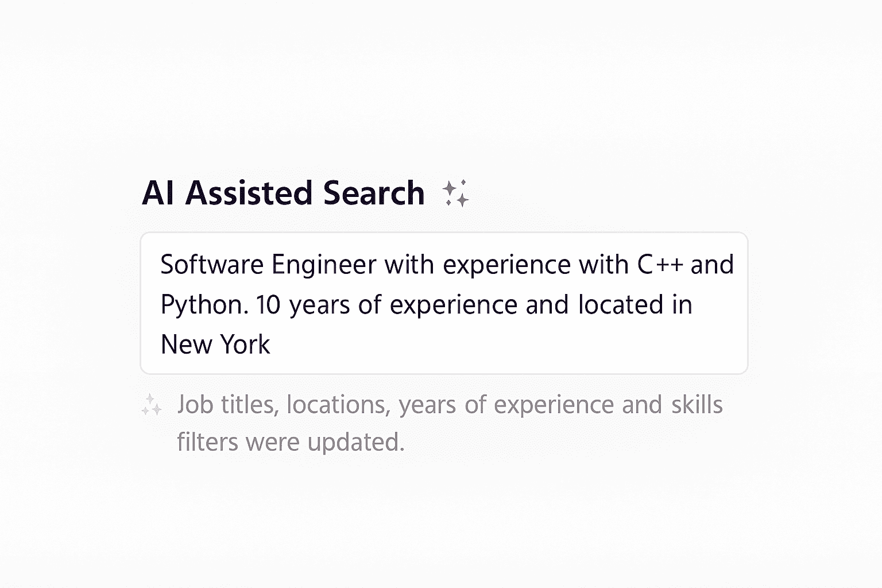The width and height of the screenshot is (882, 588).
Task: Click the small sparkle icon beside filters message
Action: pos(152,405)
